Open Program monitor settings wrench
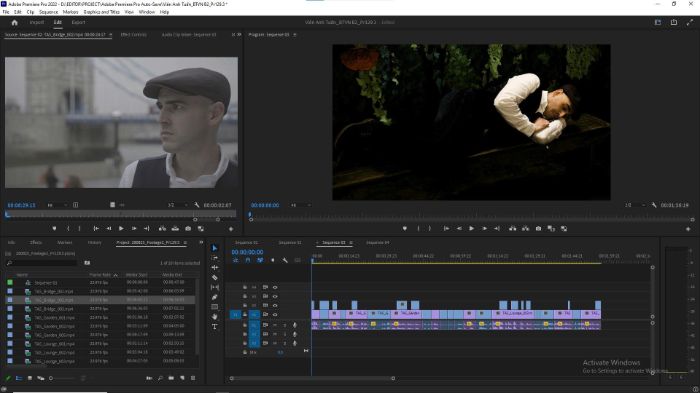 tap(654, 205)
